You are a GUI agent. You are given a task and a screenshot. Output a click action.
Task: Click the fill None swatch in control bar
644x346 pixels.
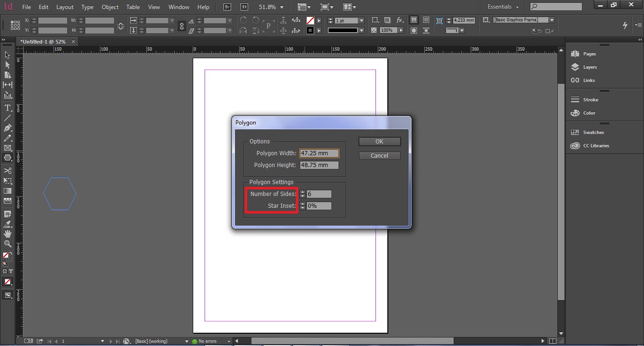click(x=310, y=21)
